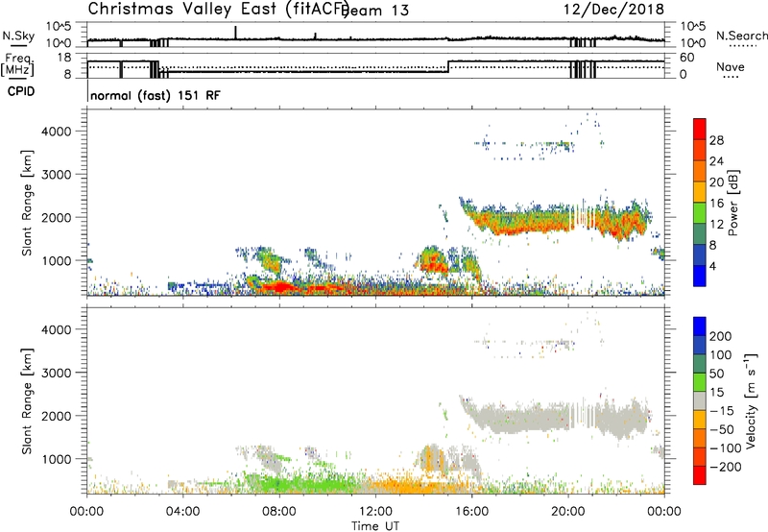This screenshot has width=768, height=532.
Task: Click the 'N.Sky' legend label
Action: (18, 36)
